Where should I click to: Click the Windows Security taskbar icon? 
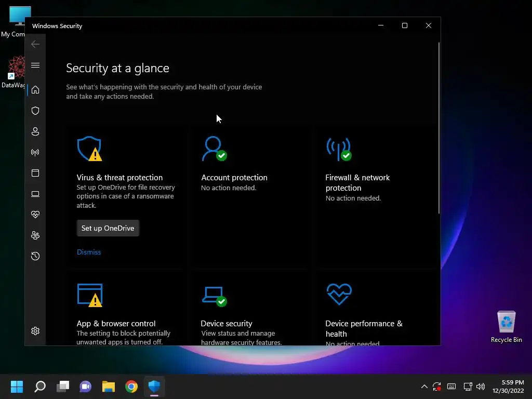click(x=154, y=387)
